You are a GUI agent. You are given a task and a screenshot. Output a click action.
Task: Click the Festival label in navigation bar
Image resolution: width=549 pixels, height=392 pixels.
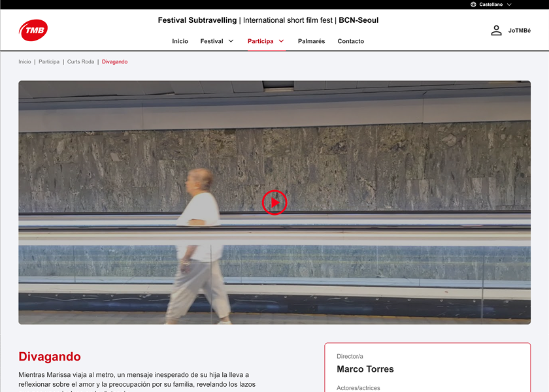pos(212,41)
